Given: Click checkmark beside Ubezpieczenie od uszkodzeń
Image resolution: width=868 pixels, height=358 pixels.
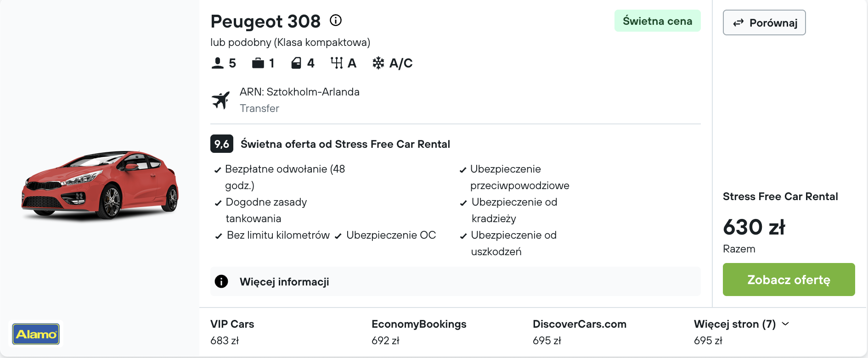Looking at the screenshot, I should (463, 236).
